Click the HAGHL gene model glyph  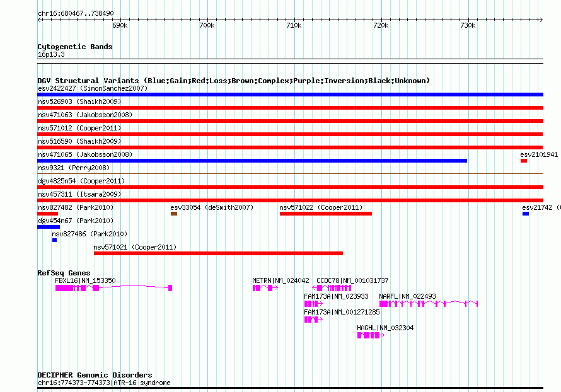tap(369, 336)
